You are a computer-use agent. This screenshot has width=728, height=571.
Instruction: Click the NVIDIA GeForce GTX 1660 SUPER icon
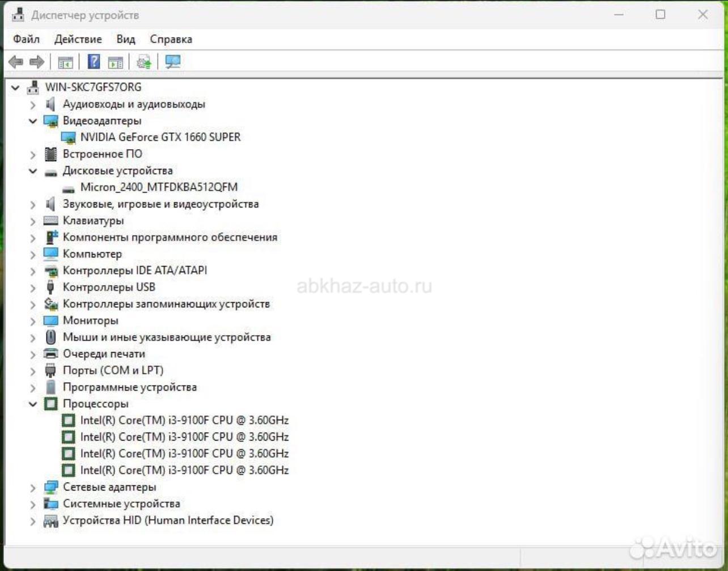[69, 137]
